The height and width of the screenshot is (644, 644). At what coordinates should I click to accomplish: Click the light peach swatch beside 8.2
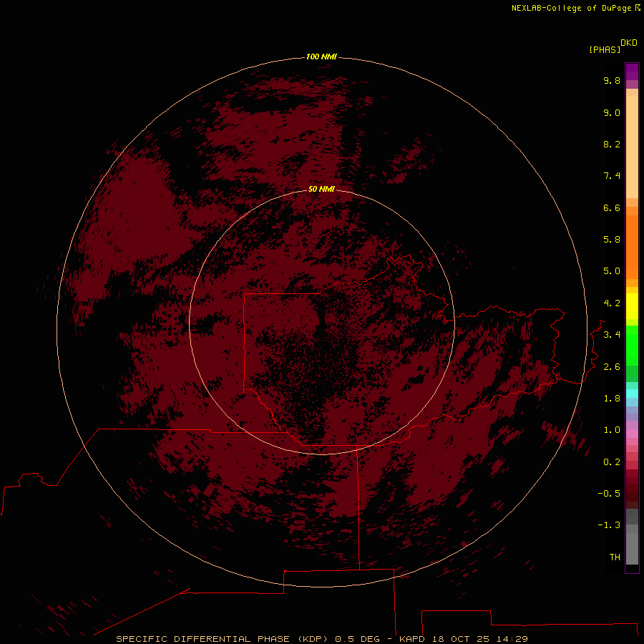(x=632, y=147)
